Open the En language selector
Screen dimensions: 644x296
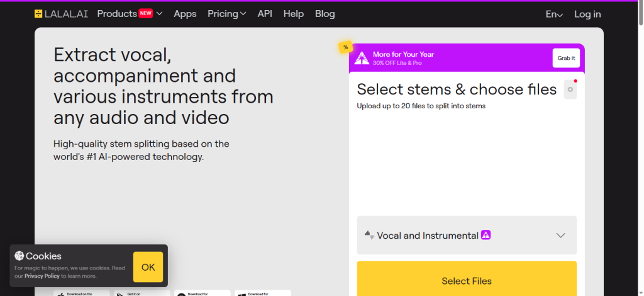click(554, 14)
